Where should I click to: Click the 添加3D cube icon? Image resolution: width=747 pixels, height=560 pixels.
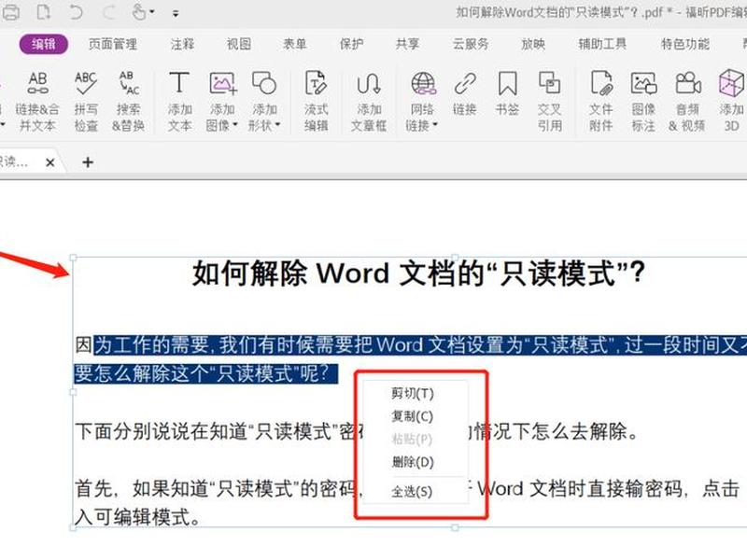click(731, 83)
